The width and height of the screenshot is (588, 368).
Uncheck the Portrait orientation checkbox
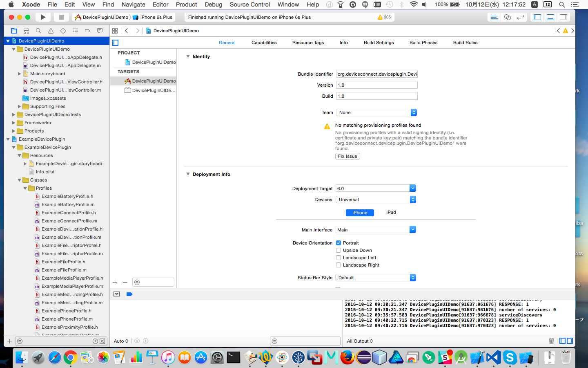pyautogui.click(x=339, y=243)
